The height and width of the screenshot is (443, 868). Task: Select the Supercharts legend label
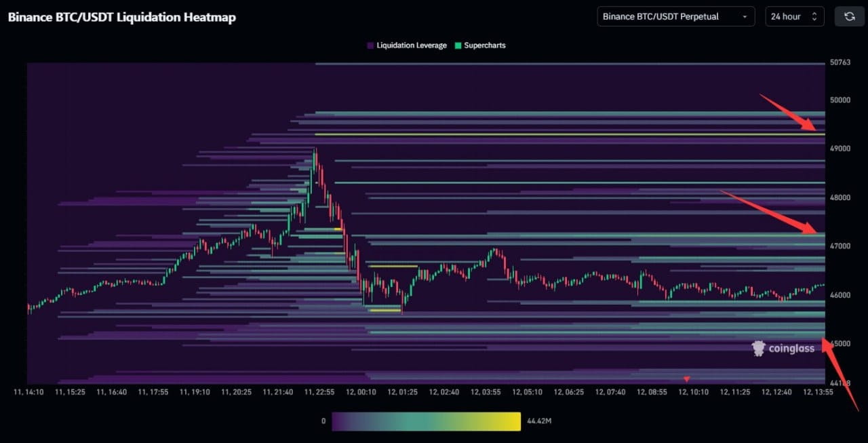(x=486, y=45)
